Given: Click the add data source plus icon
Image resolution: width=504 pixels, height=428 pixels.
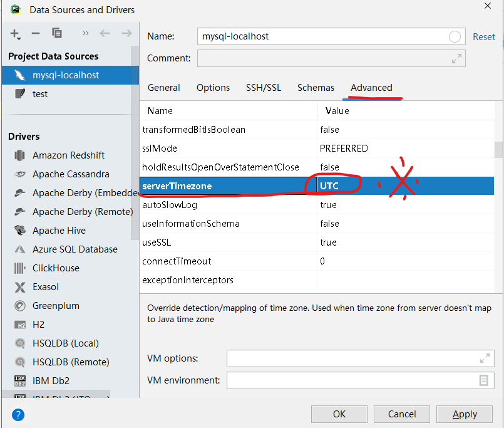Looking at the screenshot, I should pos(15,34).
